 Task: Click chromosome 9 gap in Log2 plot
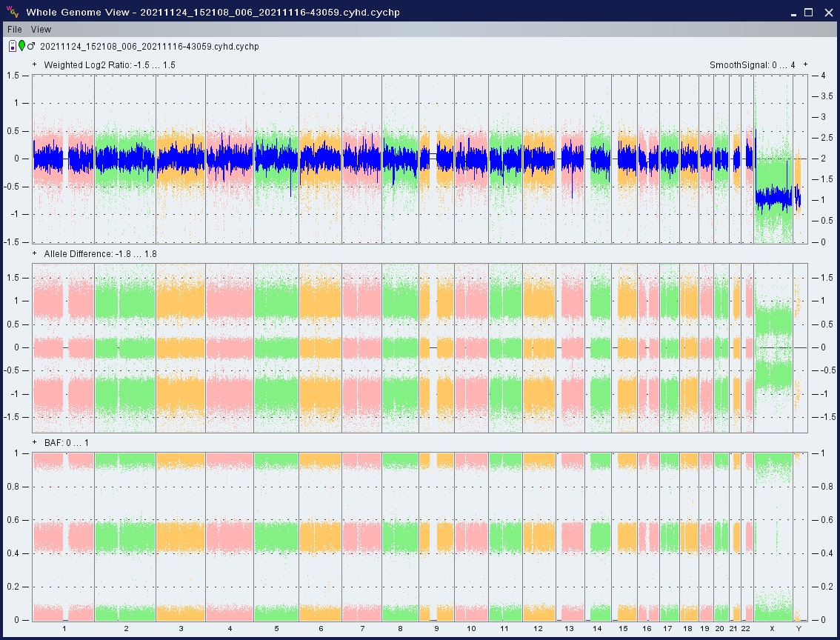click(433, 159)
